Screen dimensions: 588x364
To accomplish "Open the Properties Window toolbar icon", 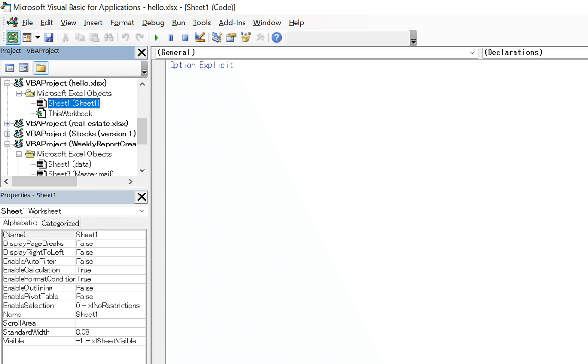I will click(231, 37).
